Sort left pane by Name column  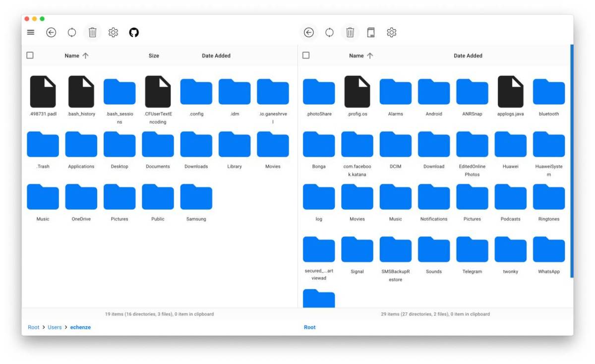pos(76,56)
